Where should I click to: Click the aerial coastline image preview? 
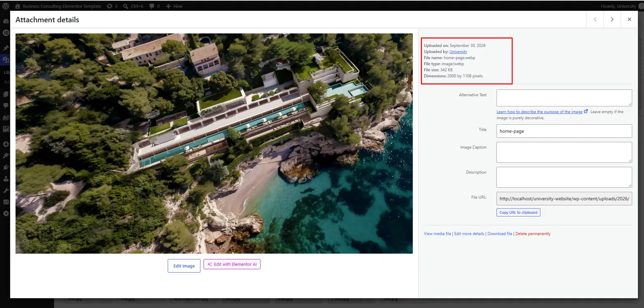214,144
